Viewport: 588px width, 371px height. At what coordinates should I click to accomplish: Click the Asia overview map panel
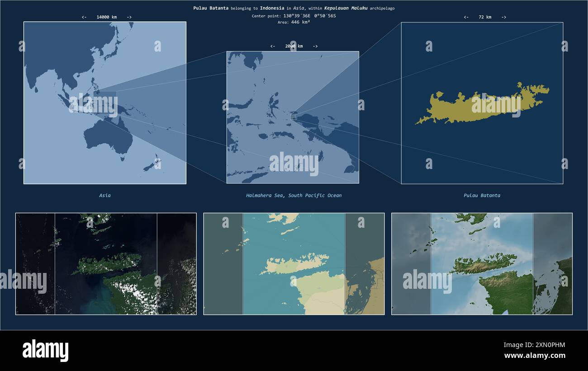tap(105, 103)
